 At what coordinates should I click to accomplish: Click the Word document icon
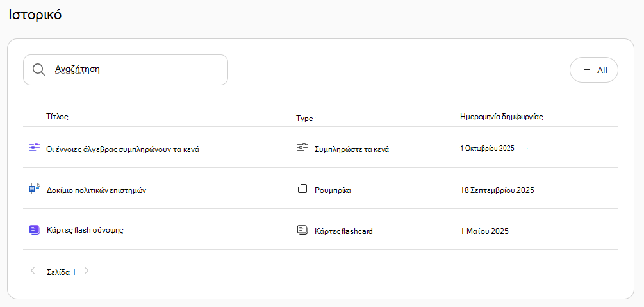point(35,188)
